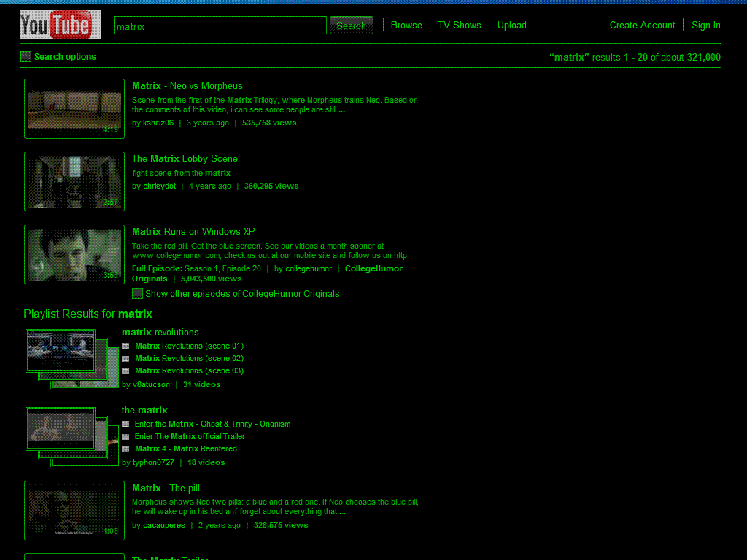The height and width of the screenshot is (560, 747).
Task: Click the '5,043,500 views' text
Action: point(211,279)
